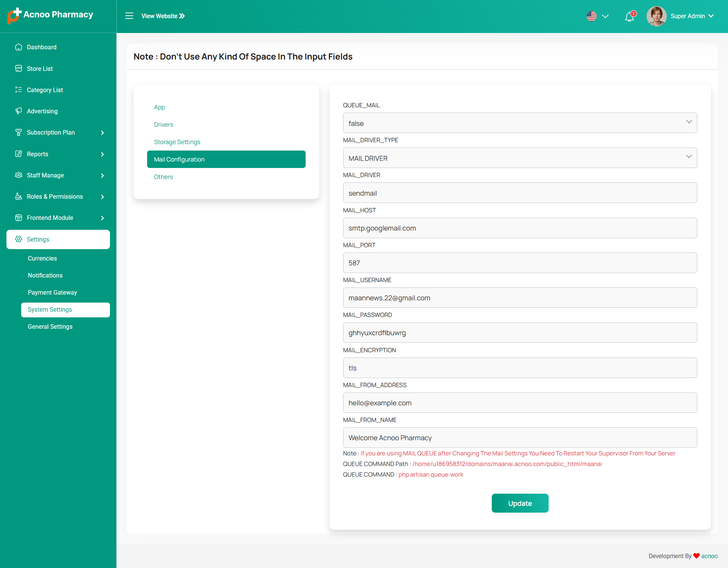Click the View Website link
The height and width of the screenshot is (568, 728).
163,16
